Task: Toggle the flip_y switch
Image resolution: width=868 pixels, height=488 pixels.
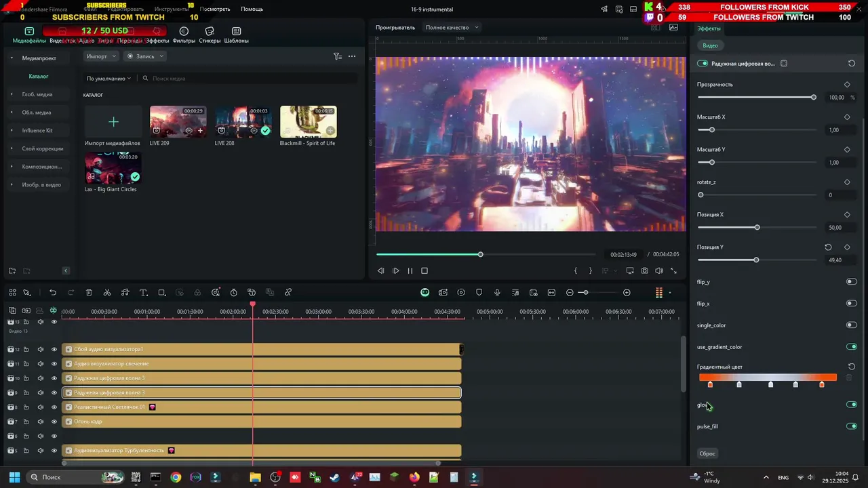Action: click(852, 282)
